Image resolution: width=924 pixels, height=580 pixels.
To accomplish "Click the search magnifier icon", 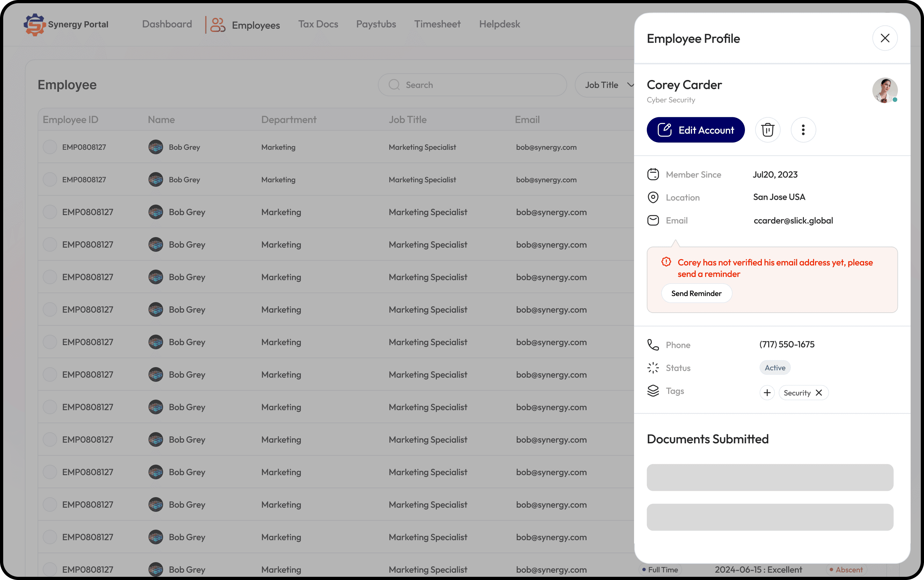I will 394,85.
